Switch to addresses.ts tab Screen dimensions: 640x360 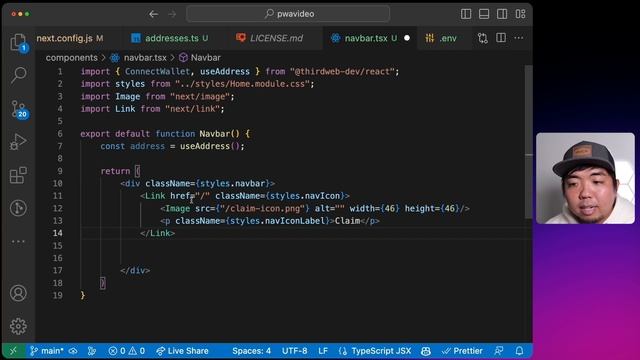[x=170, y=38]
